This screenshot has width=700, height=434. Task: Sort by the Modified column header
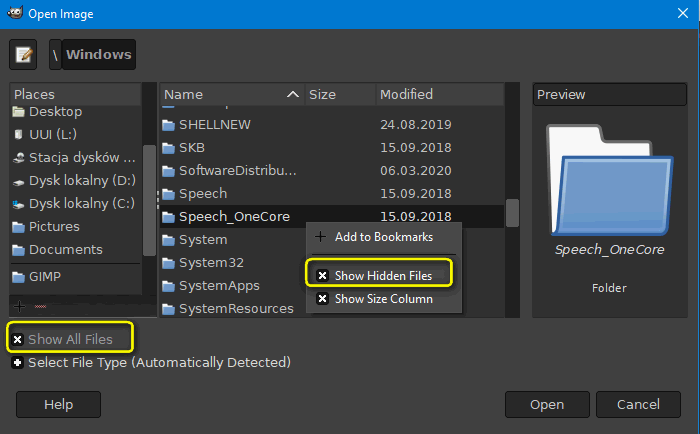coord(440,94)
